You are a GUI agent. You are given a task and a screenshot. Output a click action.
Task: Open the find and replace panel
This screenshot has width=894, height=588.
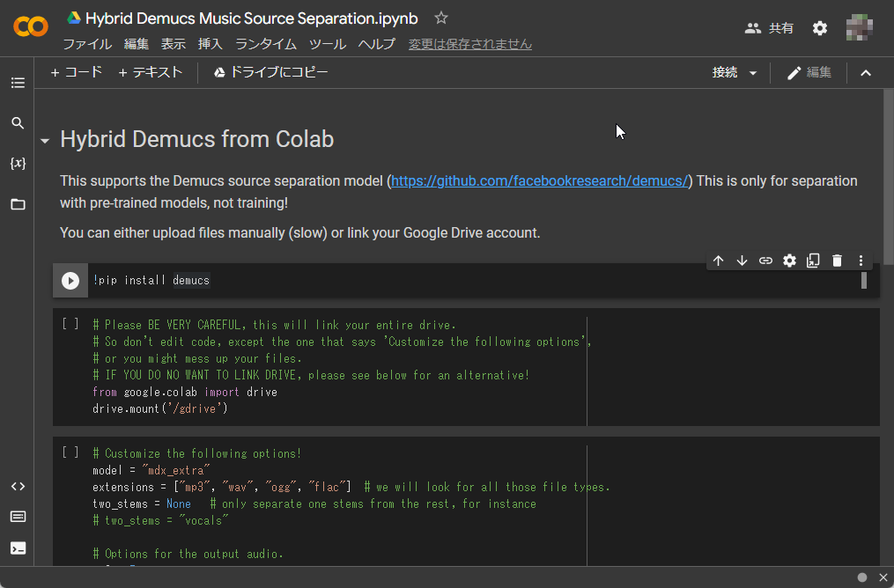18,123
